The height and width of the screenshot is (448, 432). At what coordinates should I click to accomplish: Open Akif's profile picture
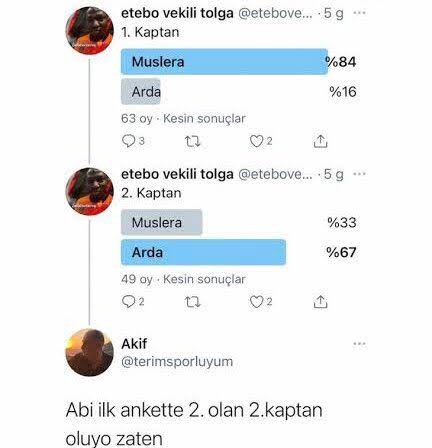pyautogui.click(x=89, y=352)
